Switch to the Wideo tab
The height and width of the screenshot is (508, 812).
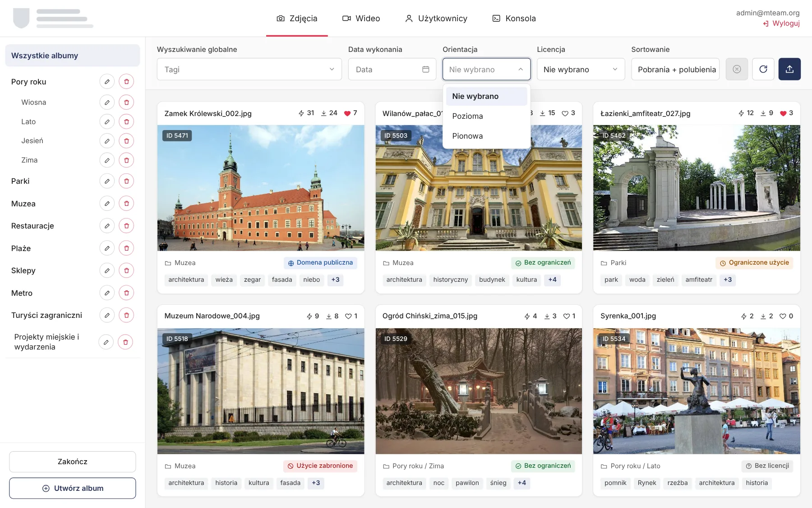tap(361, 19)
